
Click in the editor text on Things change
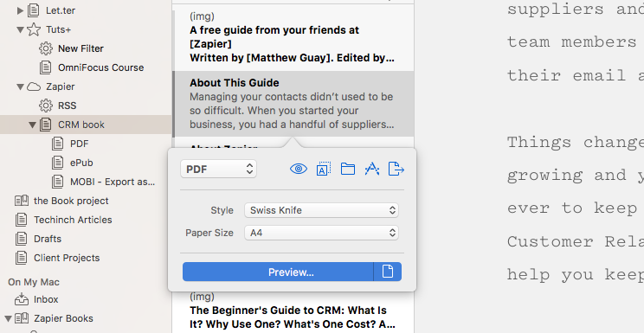tap(575, 142)
